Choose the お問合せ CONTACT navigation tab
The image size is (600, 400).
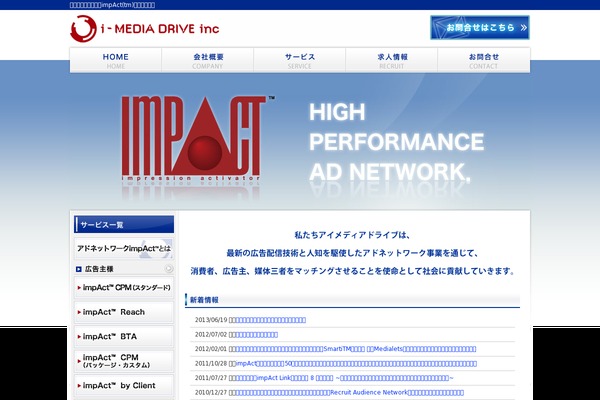coord(484,60)
